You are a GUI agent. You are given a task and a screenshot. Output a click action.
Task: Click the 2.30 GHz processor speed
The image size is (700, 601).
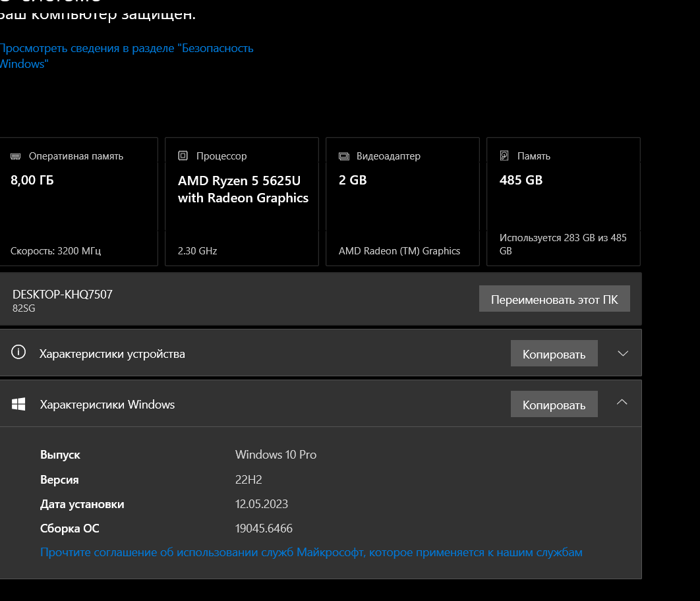[197, 251]
